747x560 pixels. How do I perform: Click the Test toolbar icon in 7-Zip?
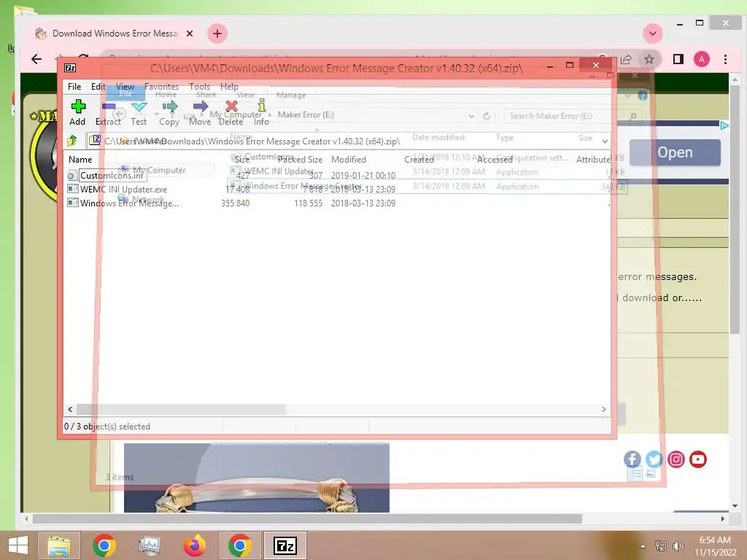point(139,106)
